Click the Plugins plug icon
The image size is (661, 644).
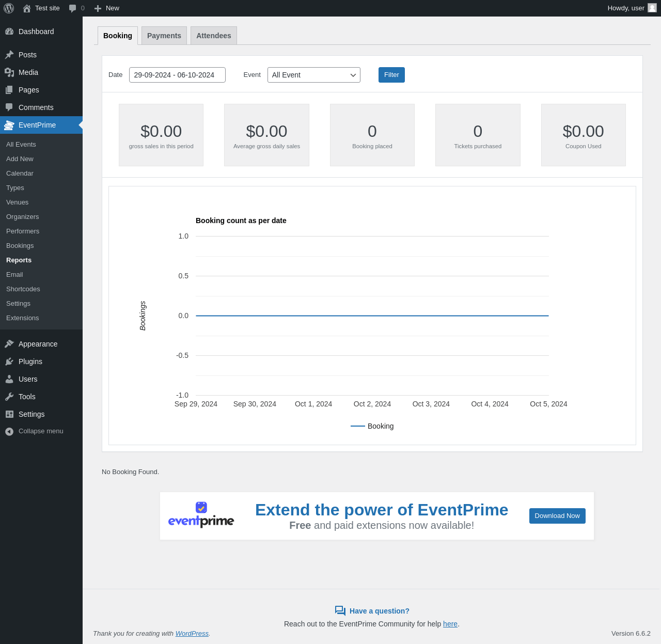coord(9,362)
